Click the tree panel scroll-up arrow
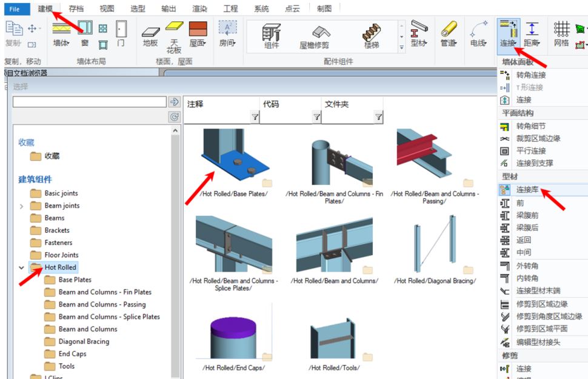 [x=175, y=130]
